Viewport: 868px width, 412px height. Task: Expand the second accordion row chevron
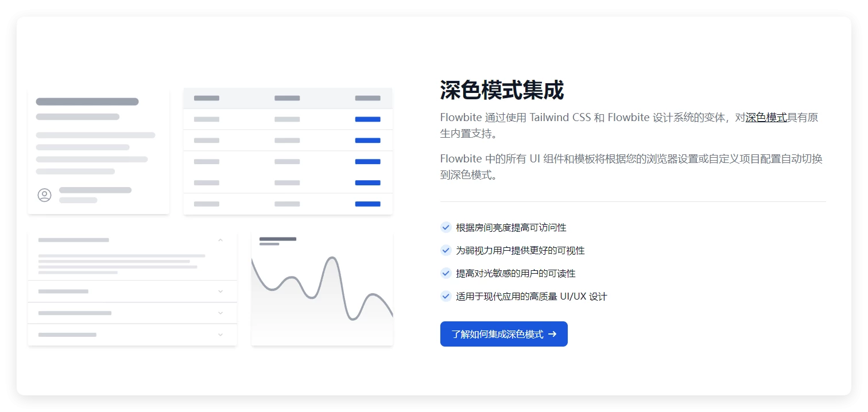pos(220,291)
